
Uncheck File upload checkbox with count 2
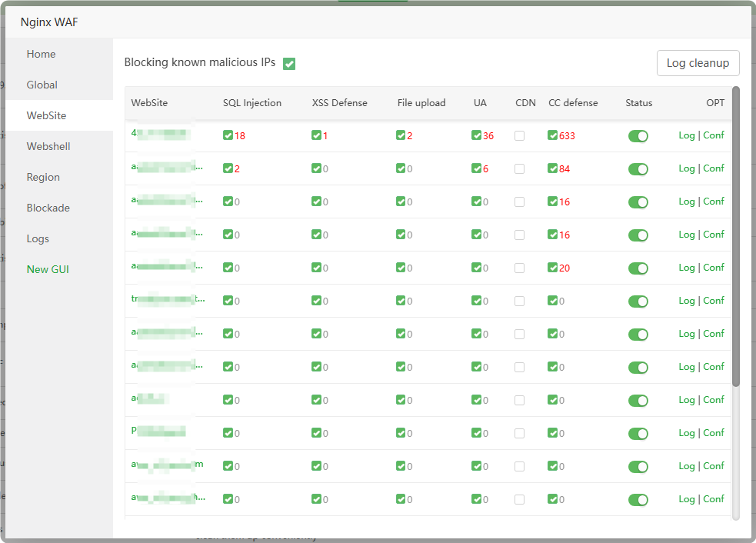(x=401, y=135)
